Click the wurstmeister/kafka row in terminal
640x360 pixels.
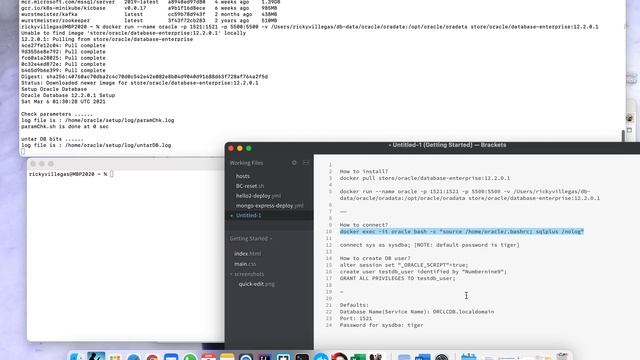(149, 14)
